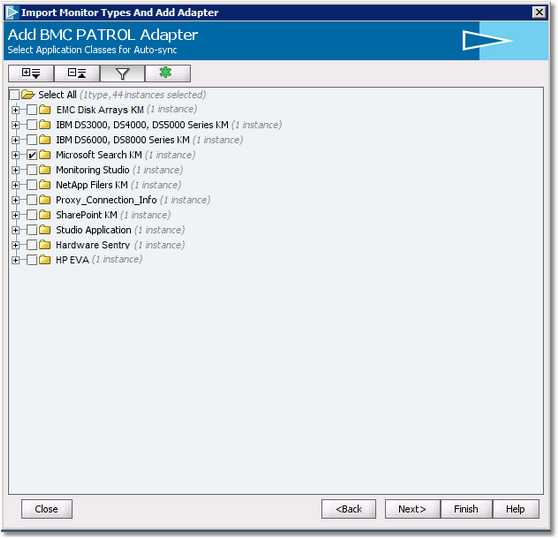The height and width of the screenshot is (539, 558).
Task: Click the Filter funnel toolbar icon
Action: click(122, 73)
